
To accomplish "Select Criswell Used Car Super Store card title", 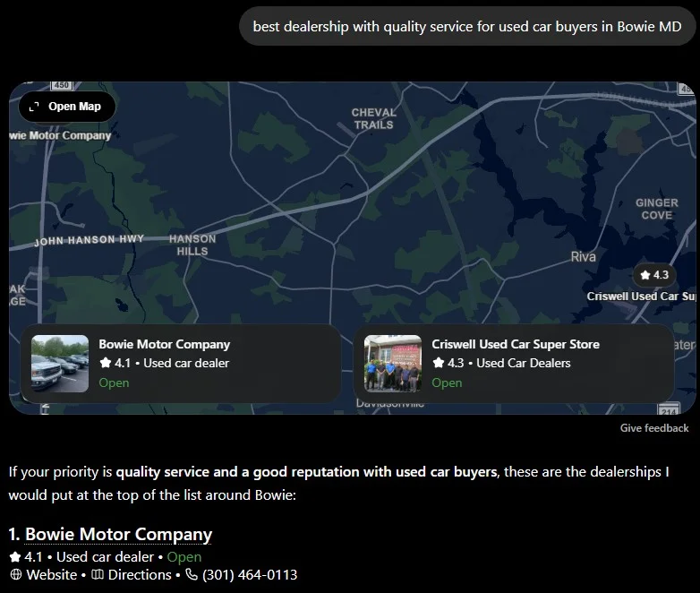I will pos(516,344).
